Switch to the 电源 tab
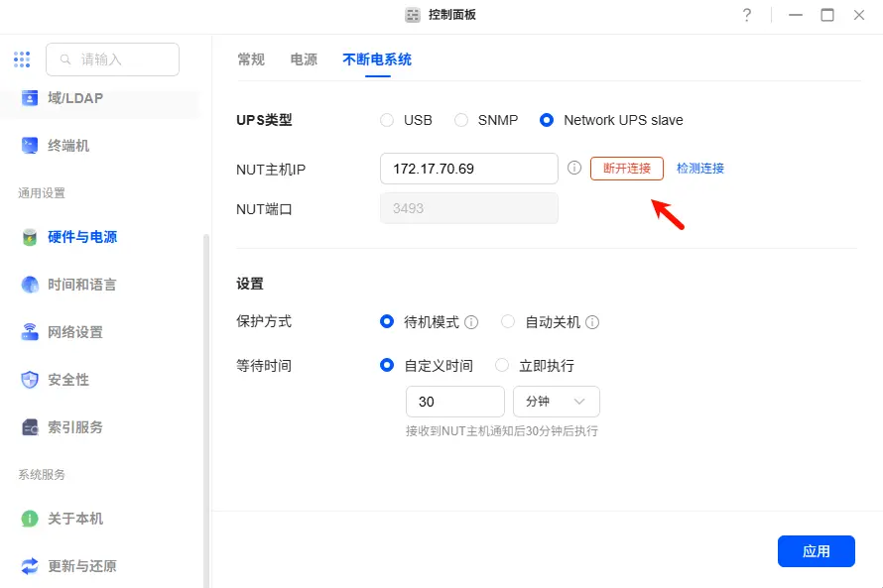This screenshot has width=883, height=588. [304, 59]
